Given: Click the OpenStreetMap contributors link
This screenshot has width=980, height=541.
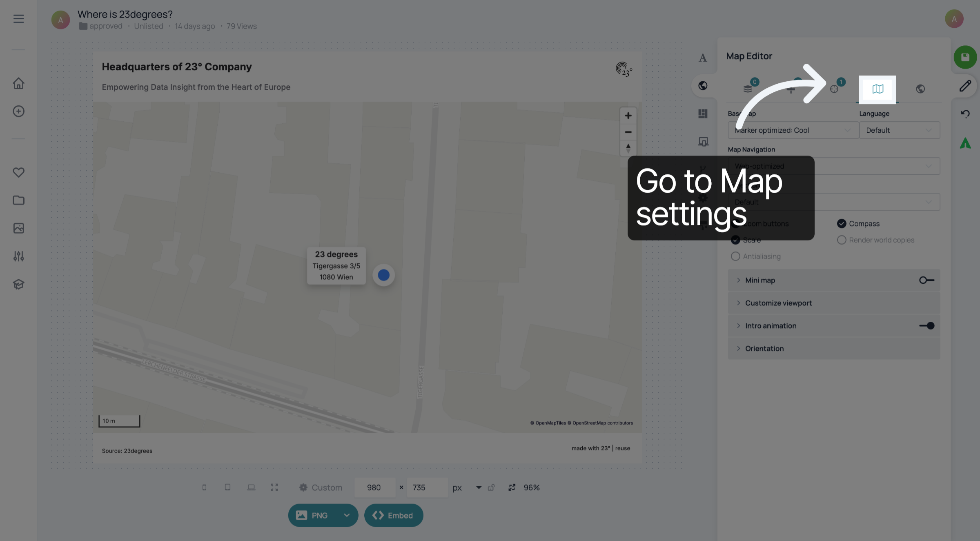Looking at the screenshot, I should click(x=600, y=423).
